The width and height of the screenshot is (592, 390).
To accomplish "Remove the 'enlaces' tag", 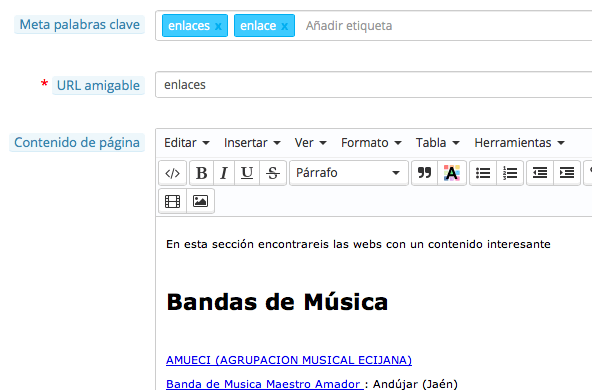I will click(x=218, y=26).
